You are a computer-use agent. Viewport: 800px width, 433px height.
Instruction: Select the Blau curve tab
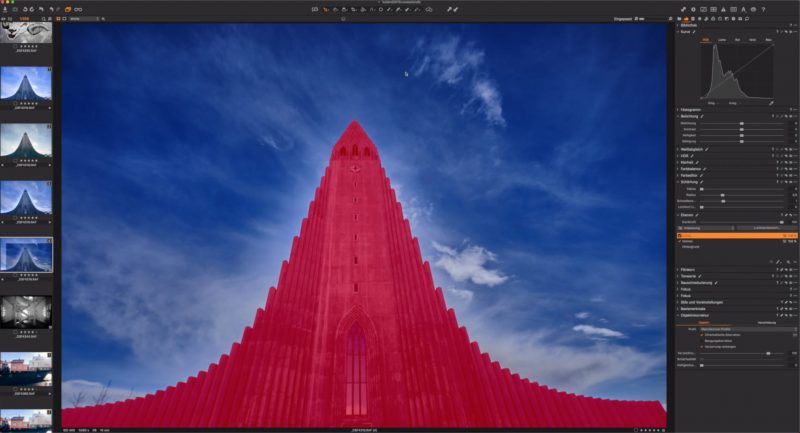(768, 40)
